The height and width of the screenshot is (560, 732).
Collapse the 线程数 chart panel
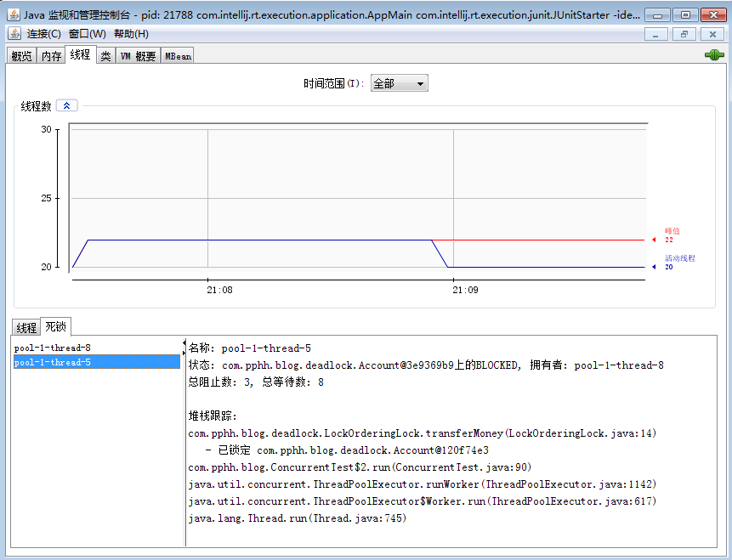tap(67, 106)
